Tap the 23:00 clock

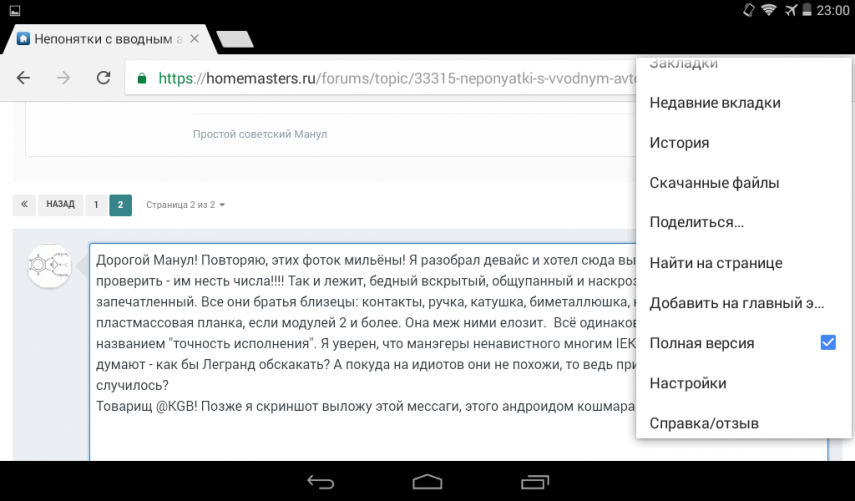[x=833, y=10]
